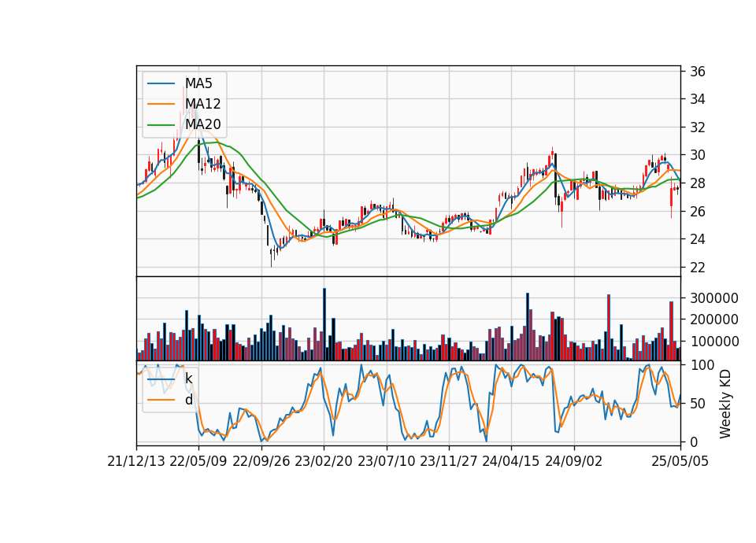Click the k legend label
This screenshot has width=756, height=543.
pyautogui.click(x=189, y=379)
